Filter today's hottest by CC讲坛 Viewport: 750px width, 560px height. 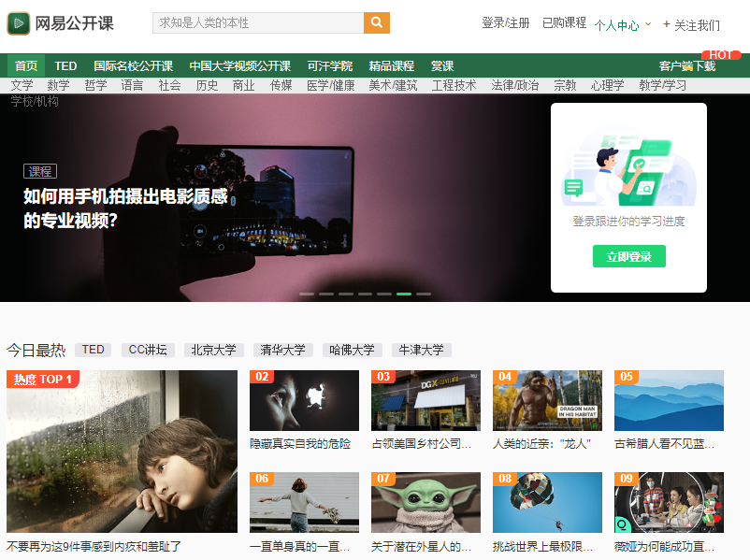148,350
